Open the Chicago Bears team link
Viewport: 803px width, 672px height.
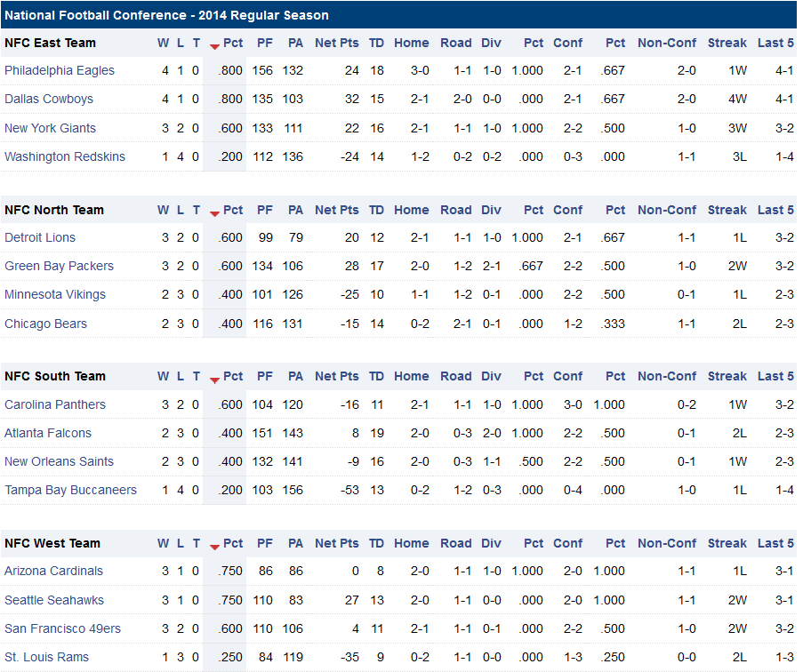click(45, 324)
